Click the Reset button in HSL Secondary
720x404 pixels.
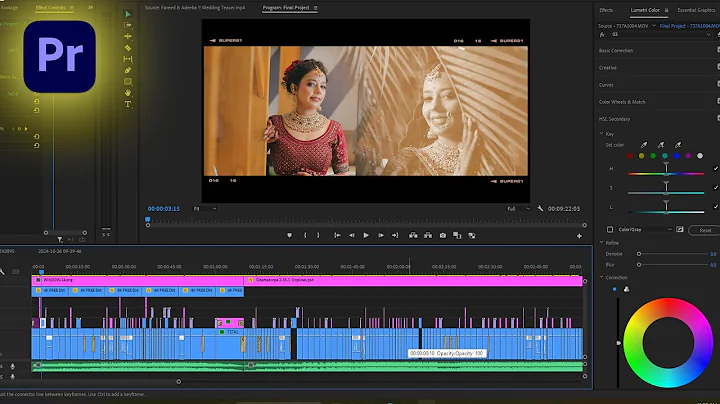[x=705, y=230]
